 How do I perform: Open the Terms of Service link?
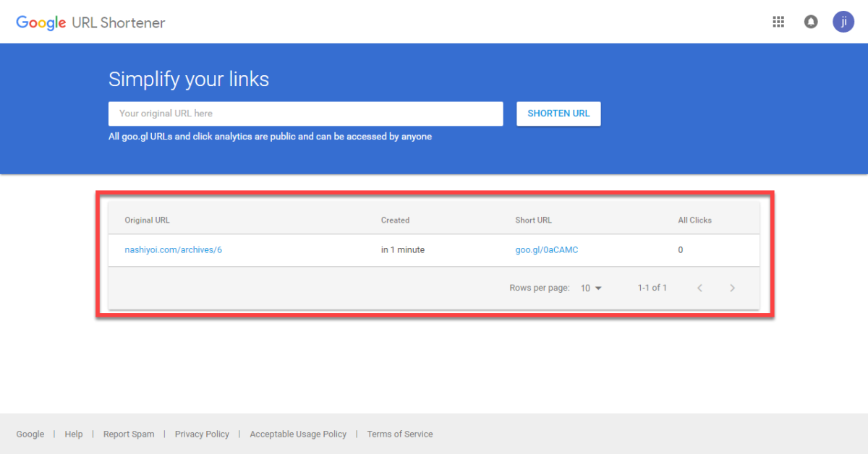(x=400, y=434)
